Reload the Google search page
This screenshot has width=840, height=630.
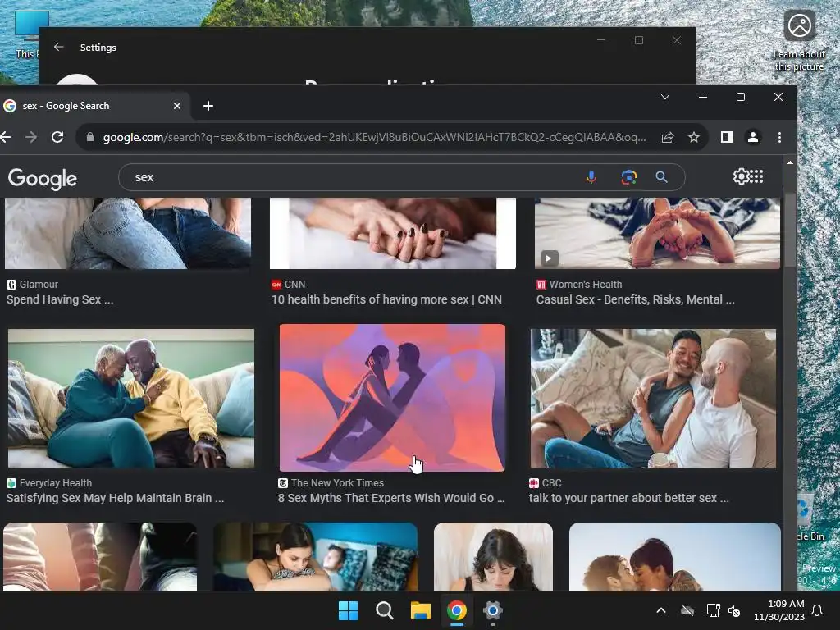(x=57, y=137)
